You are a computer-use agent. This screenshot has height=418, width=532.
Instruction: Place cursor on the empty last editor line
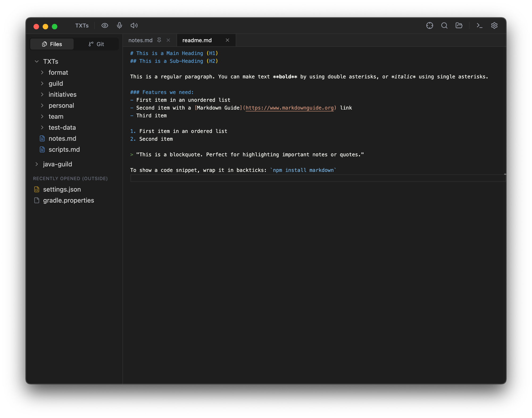pos(318,178)
